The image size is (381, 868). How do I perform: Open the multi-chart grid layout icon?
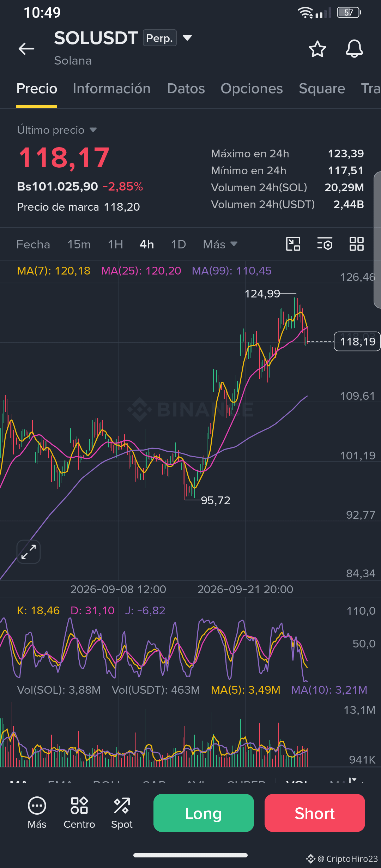click(356, 244)
